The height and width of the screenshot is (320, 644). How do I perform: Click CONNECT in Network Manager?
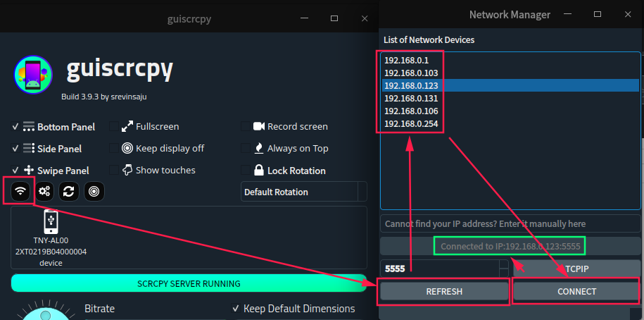pyautogui.click(x=576, y=292)
